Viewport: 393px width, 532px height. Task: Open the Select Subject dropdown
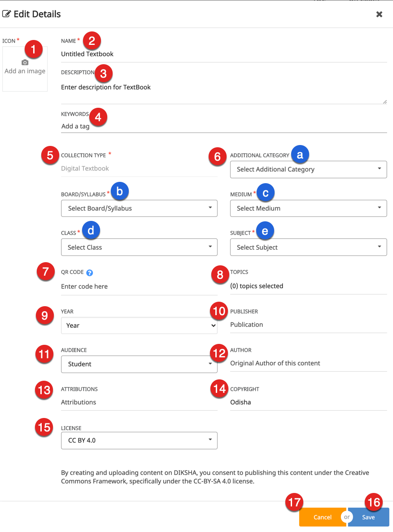coord(308,247)
